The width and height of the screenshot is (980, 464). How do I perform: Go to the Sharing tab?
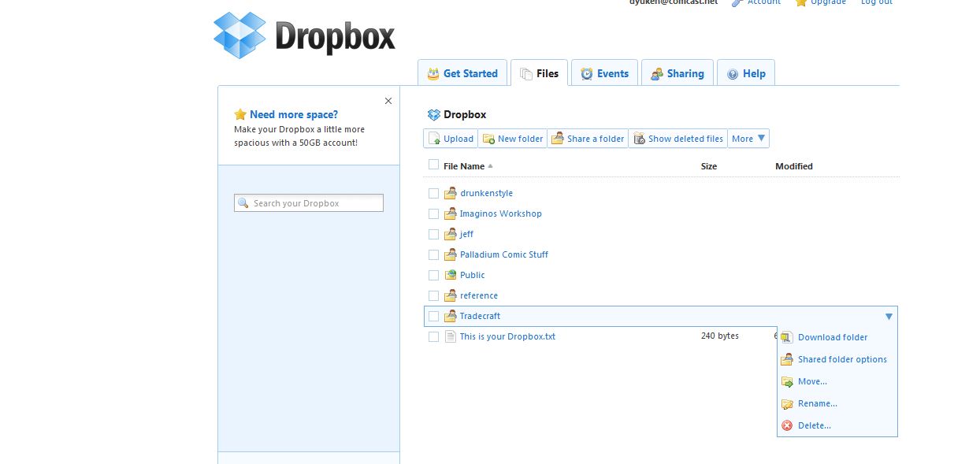(x=677, y=73)
